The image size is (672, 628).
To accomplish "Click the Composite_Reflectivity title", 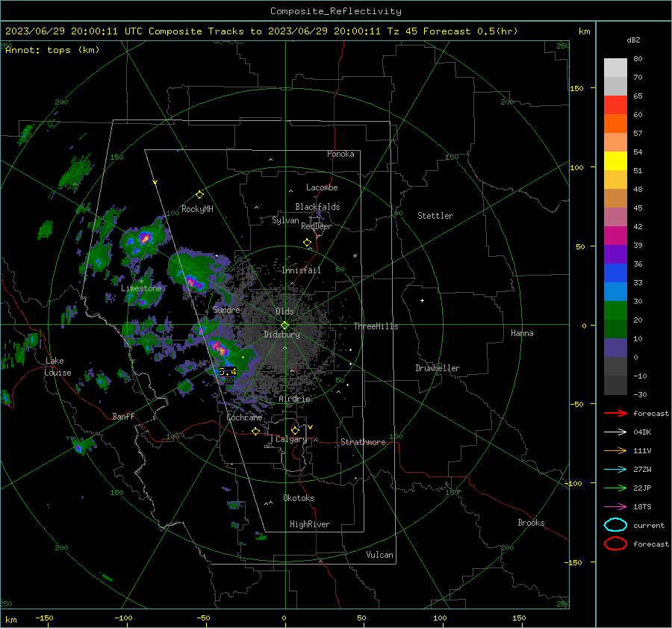I will coord(335,11).
